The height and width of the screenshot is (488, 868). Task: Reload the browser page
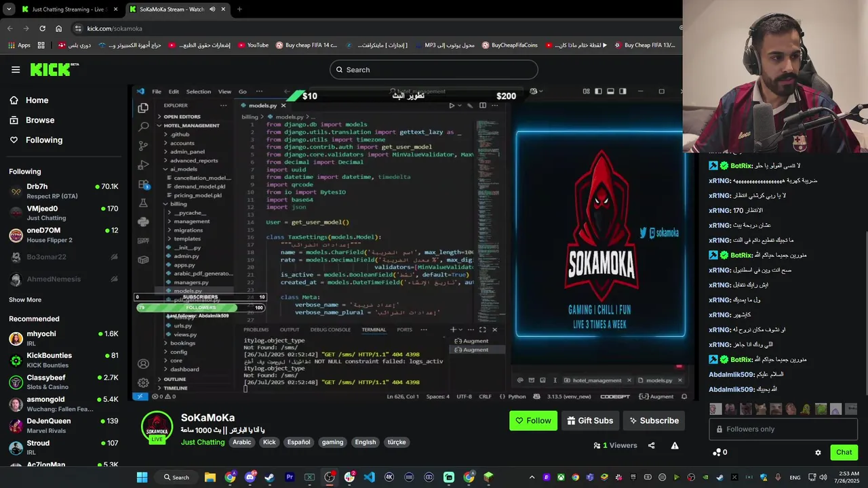(x=42, y=28)
